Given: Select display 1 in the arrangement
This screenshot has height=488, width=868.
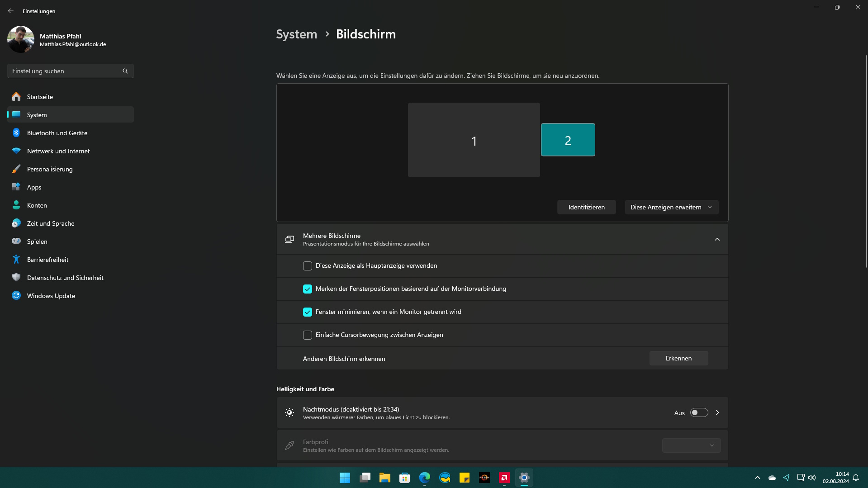Looking at the screenshot, I should click(x=474, y=140).
